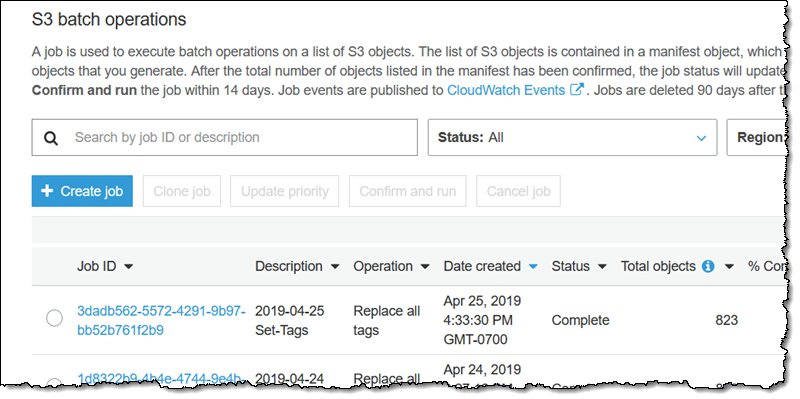Select radio button for second job row
Image resolution: width=800 pixels, height=399 pixels.
(55, 382)
